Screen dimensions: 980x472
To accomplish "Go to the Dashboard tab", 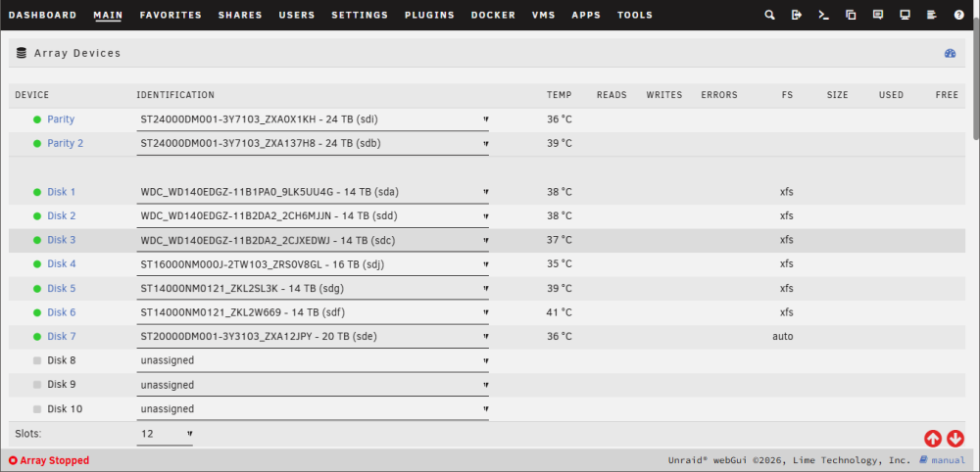I will (42, 15).
